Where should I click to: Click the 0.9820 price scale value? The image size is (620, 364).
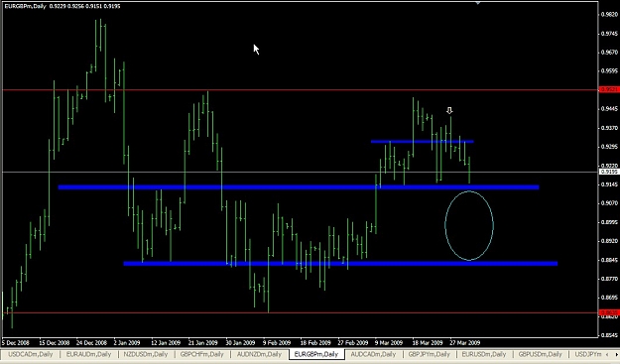pyautogui.click(x=609, y=15)
